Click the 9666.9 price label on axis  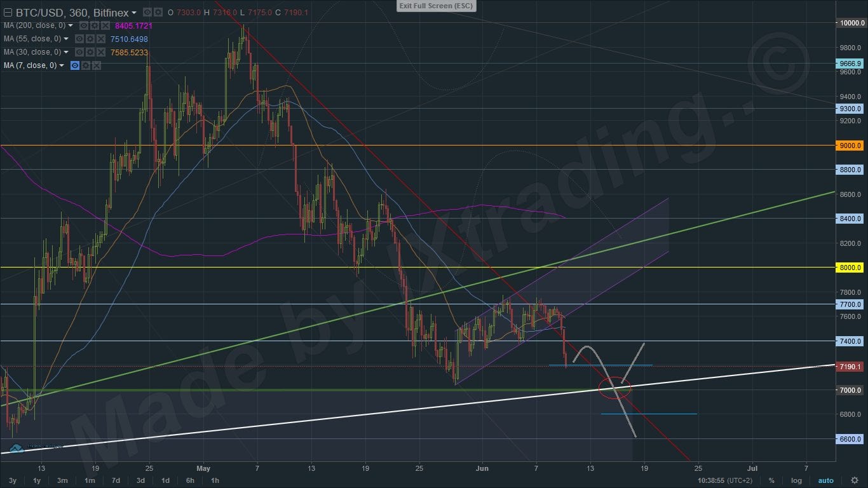(850, 64)
